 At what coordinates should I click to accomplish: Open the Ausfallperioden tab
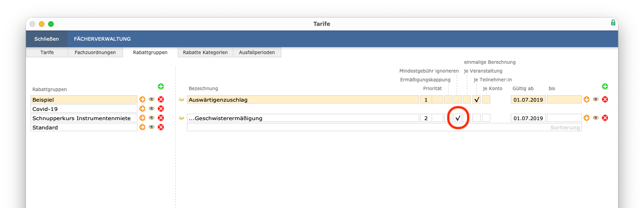coord(257,52)
